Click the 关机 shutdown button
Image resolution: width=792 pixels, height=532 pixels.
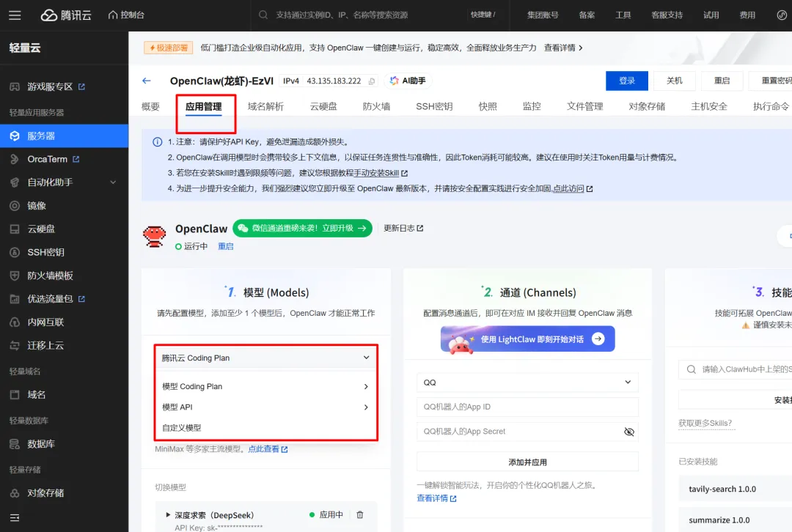coord(675,81)
